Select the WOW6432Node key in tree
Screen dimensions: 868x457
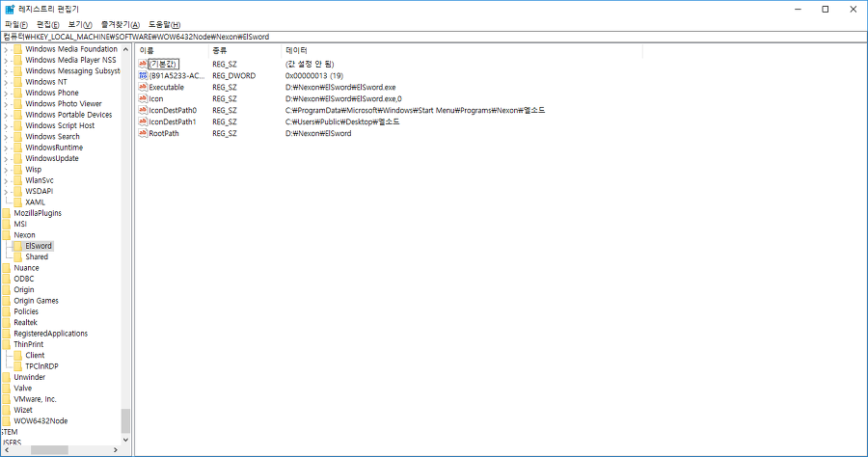41,421
